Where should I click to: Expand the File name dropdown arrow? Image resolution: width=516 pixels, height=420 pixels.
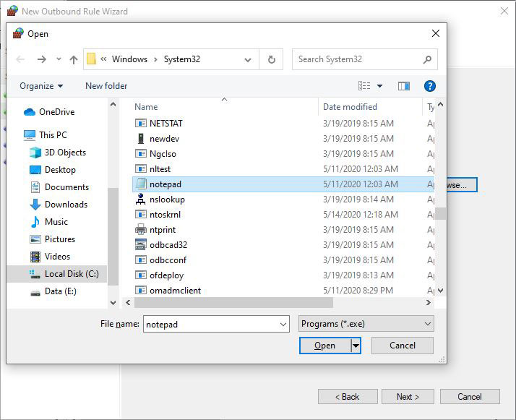[283, 325]
